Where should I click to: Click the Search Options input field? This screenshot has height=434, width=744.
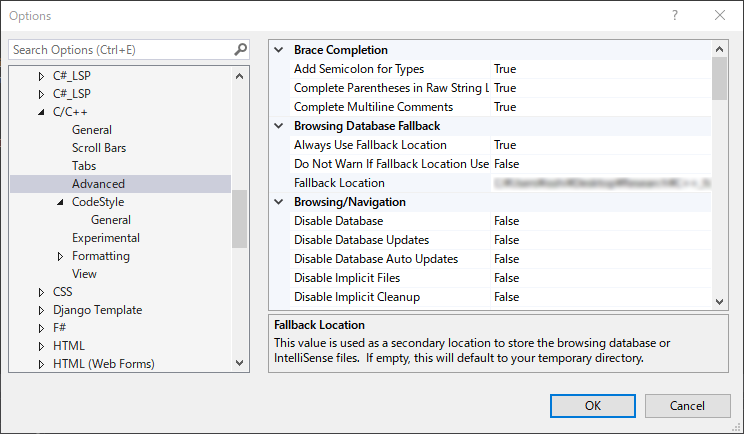tap(120, 49)
